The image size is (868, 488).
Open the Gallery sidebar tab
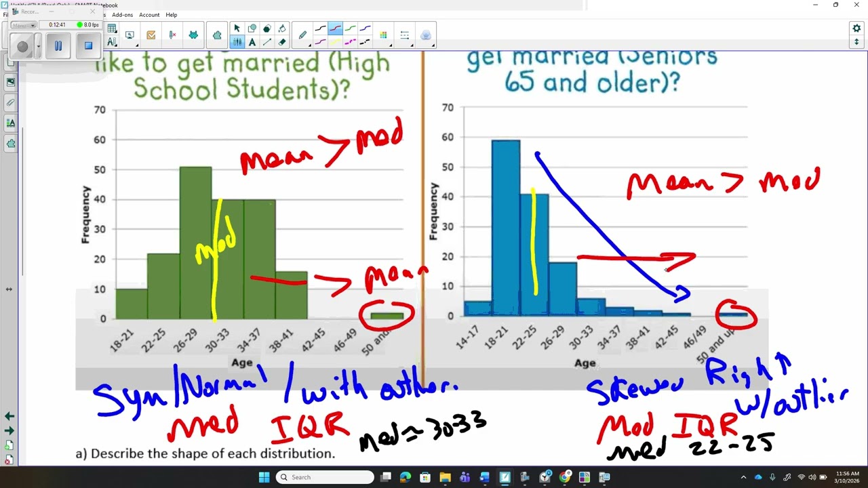coord(10,82)
